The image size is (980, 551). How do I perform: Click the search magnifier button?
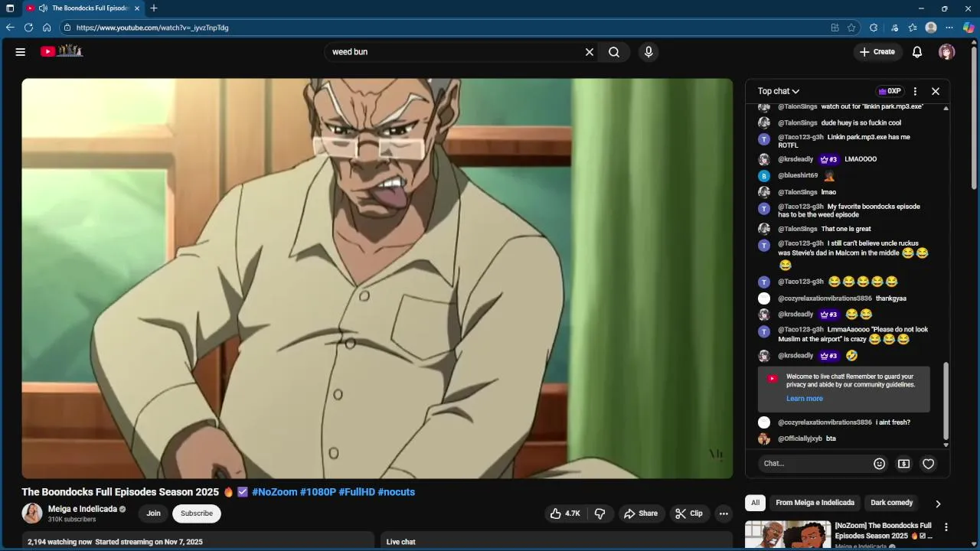pos(614,52)
